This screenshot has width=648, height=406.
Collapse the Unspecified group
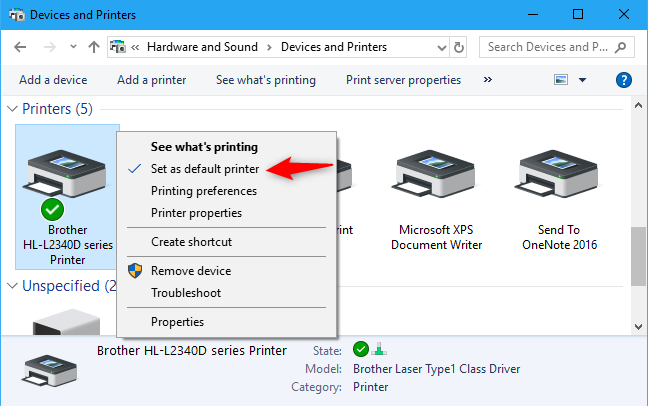pyautogui.click(x=12, y=286)
